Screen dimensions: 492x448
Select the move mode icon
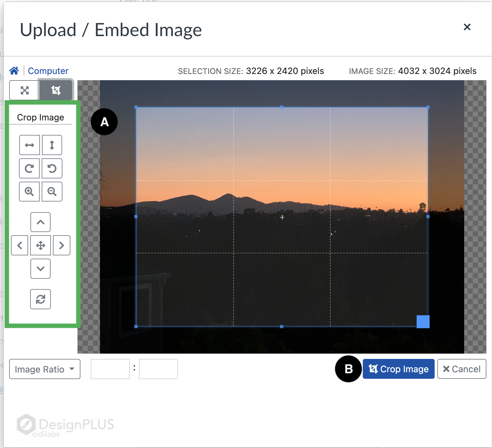coord(41,245)
